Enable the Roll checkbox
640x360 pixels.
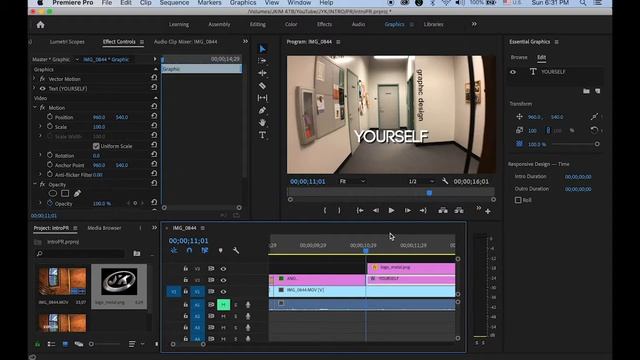click(x=518, y=200)
